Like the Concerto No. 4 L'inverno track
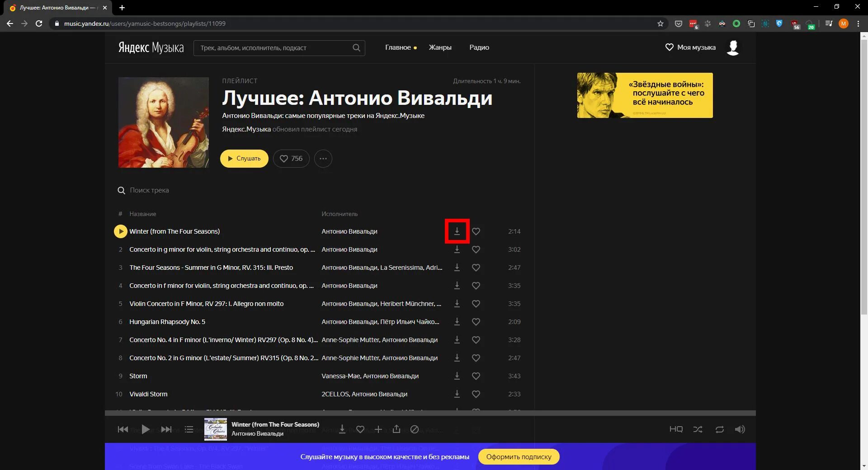Viewport: 868px width, 470px height. [x=476, y=340]
